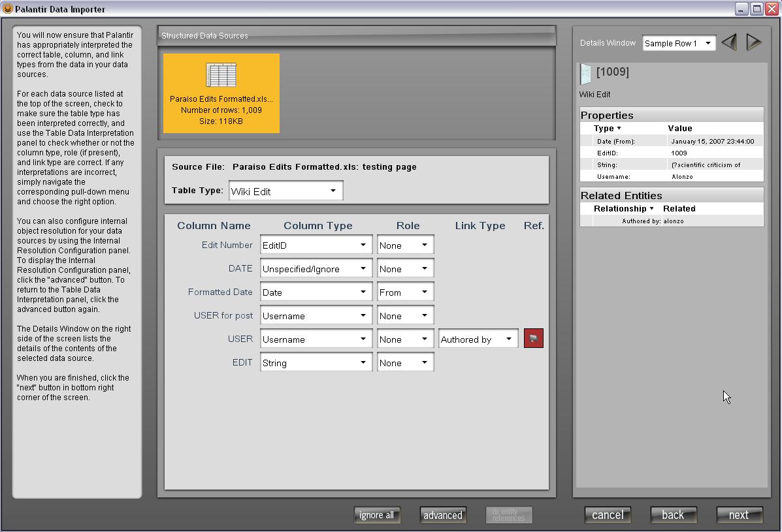
Task: Select the Username property row
Action: 672,176
